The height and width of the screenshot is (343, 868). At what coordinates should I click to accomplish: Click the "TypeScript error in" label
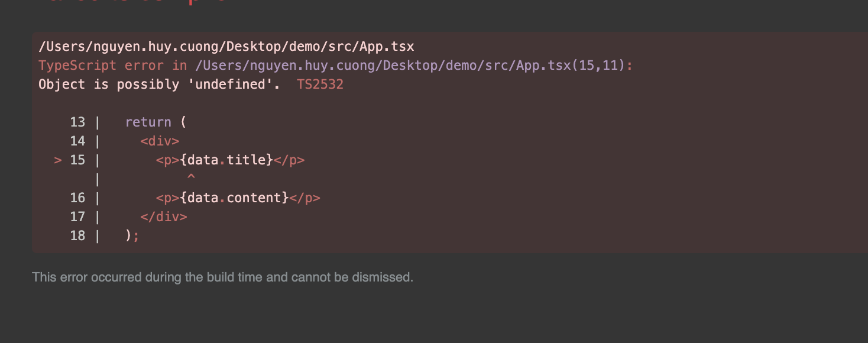tap(112, 65)
